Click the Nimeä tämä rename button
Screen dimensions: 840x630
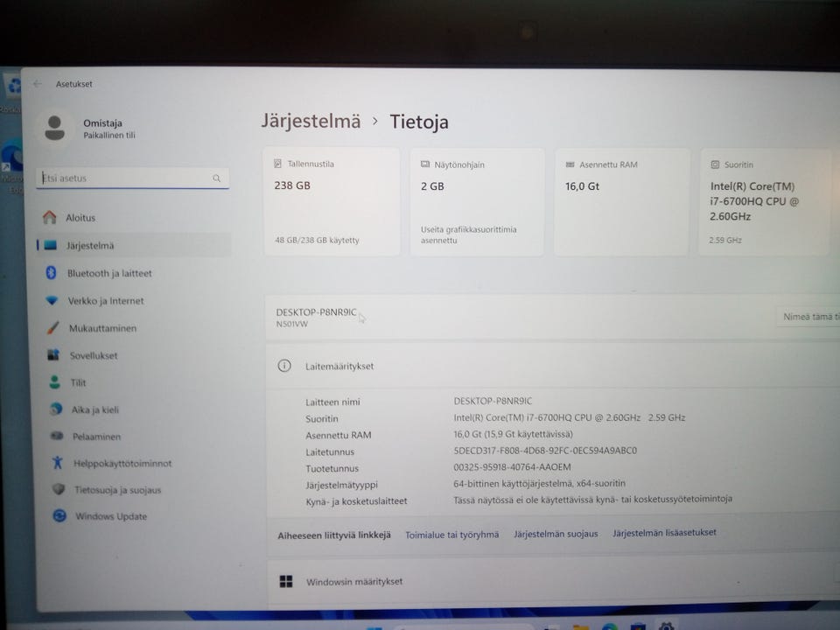(808, 317)
